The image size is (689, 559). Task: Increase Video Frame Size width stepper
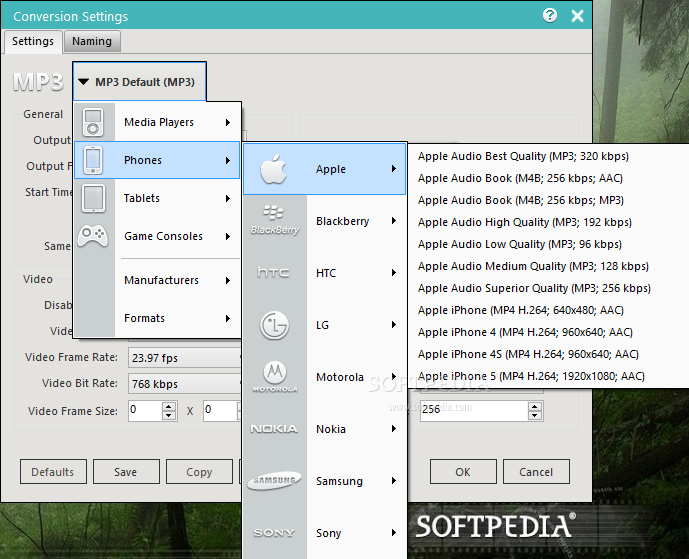(169, 407)
